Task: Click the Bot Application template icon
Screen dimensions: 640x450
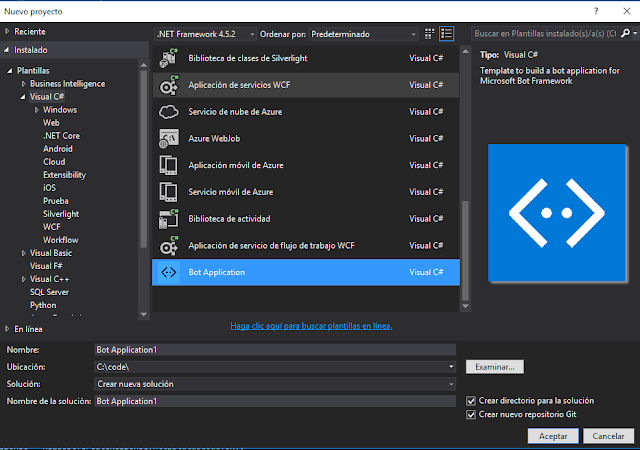Action: tap(169, 272)
